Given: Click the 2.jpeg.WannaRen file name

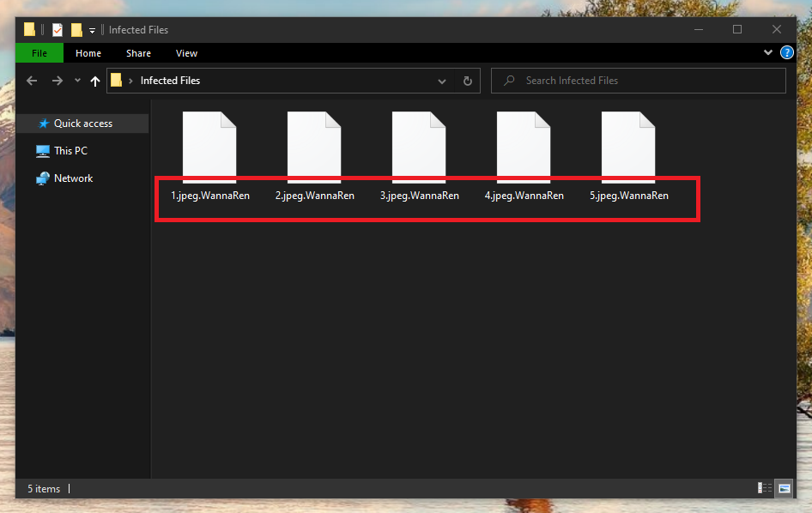Looking at the screenshot, I should pos(315,196).
